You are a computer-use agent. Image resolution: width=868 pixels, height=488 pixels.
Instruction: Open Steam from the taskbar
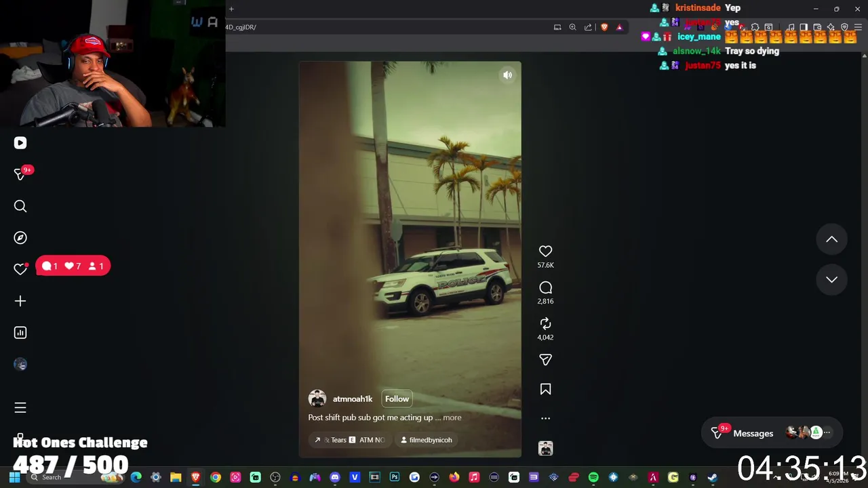[712, 477]
